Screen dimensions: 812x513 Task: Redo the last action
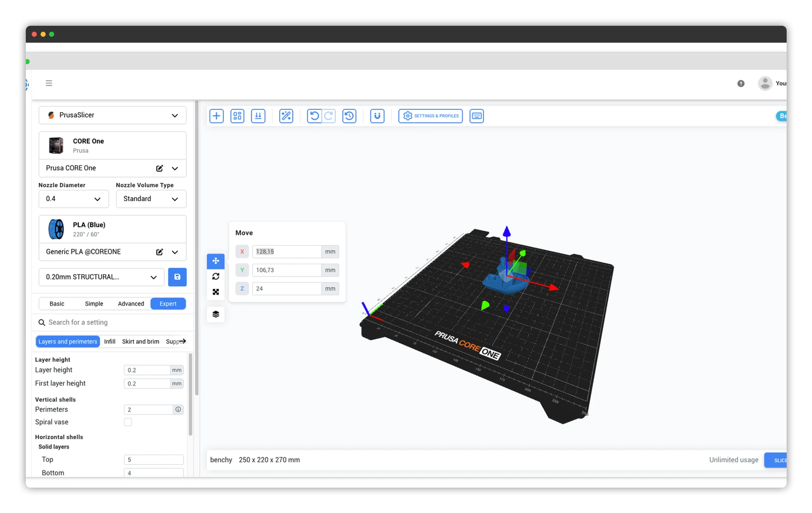pos(329,116)
